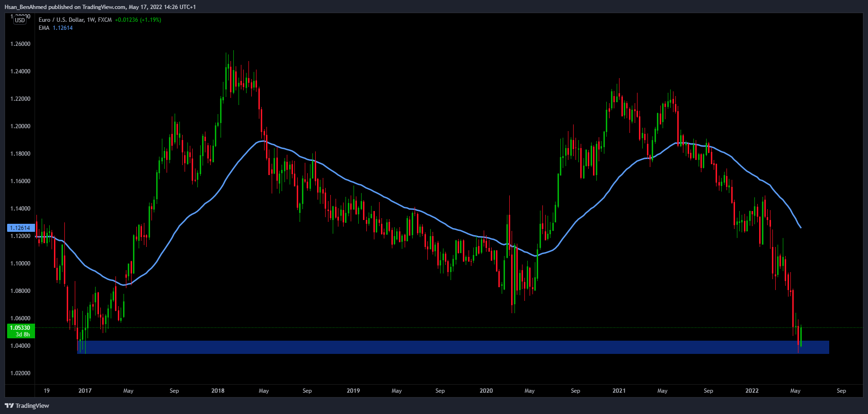Click the 1.08000 price axis label

pos(20,291)
